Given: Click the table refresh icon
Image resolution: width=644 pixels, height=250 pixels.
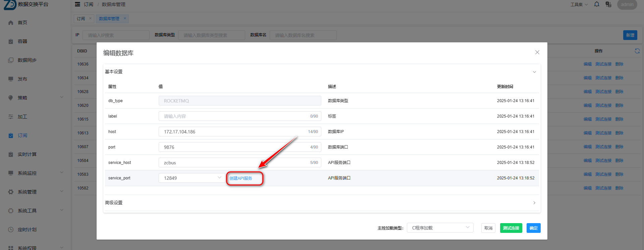Looking at the screenshot, I should pos(637,51).
